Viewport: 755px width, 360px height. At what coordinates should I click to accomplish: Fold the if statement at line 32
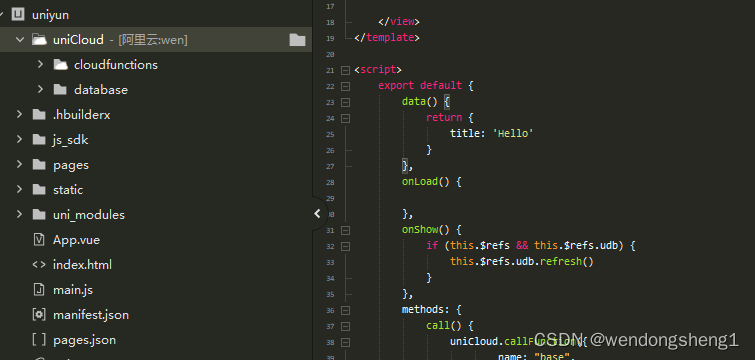[x=345, y=246]
